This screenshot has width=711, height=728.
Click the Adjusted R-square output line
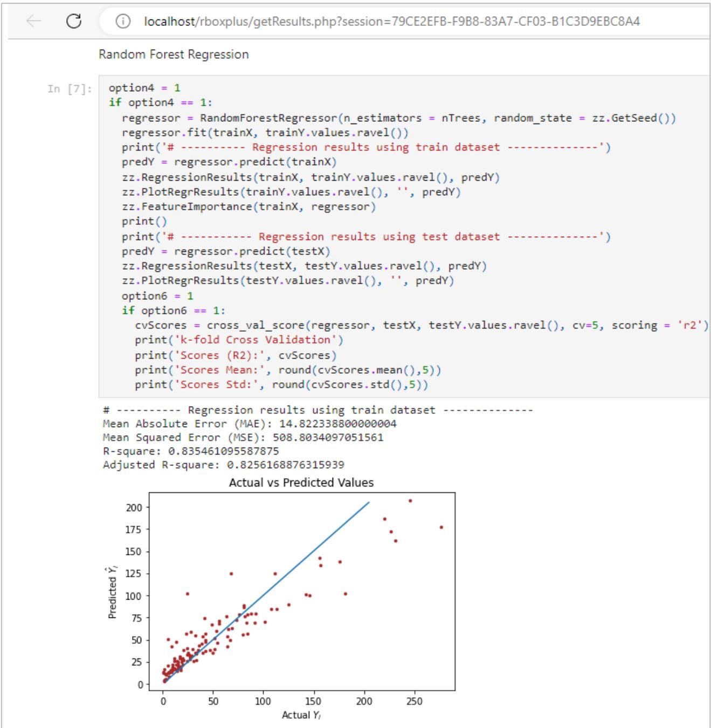tap(223, 465)
